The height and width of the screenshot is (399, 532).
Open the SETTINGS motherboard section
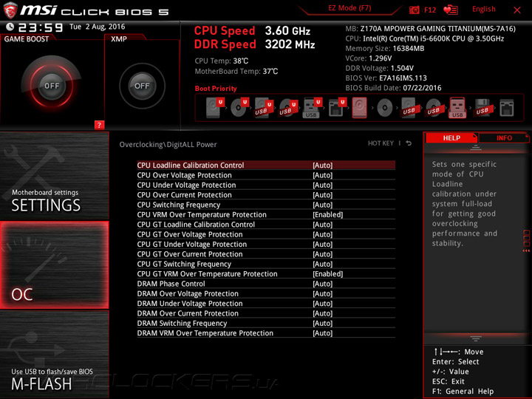tap(54, 175)
